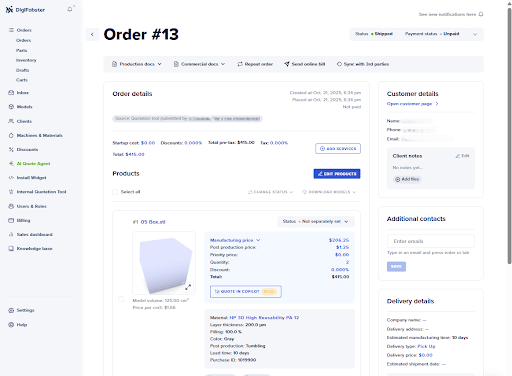Click the Pick Up delivery type link
The width and height of the screenshot is (512, 376).
coord(426,346)
